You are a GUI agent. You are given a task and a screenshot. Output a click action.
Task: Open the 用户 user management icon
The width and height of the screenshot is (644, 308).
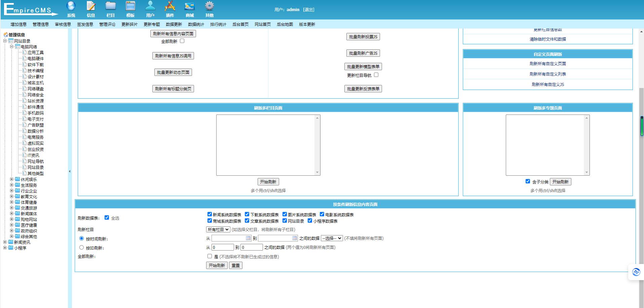click(150, 8)
